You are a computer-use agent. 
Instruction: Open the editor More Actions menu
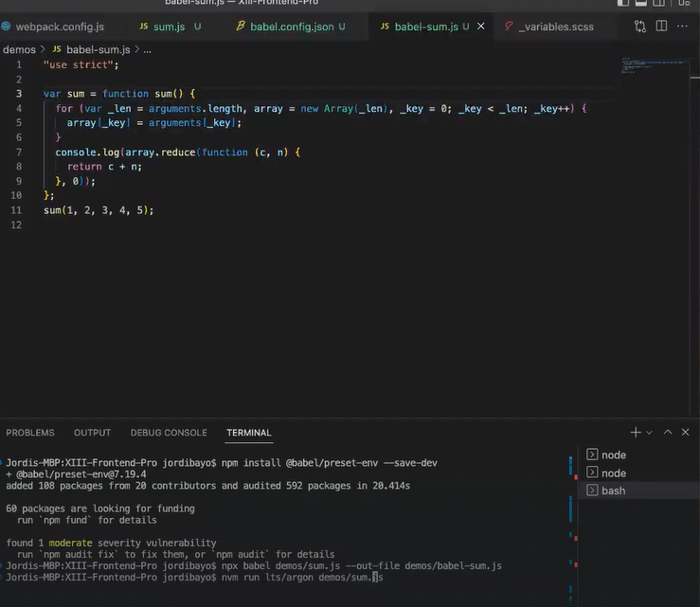(682, 27)
